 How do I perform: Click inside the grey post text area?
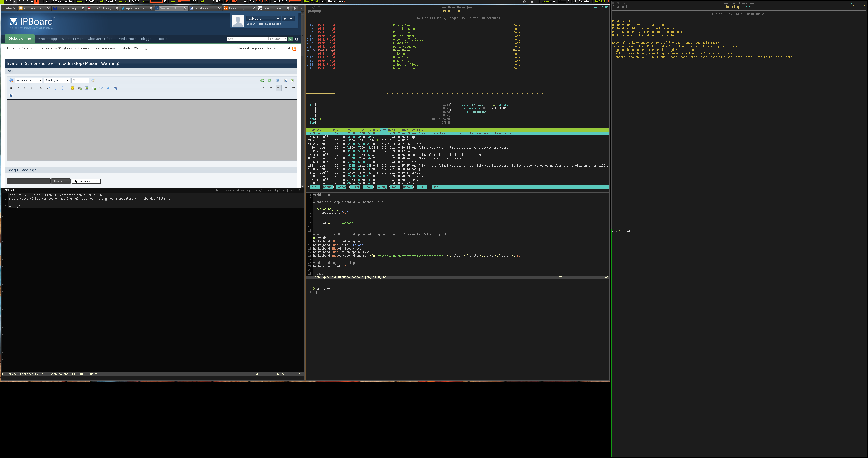coord(152,130)
